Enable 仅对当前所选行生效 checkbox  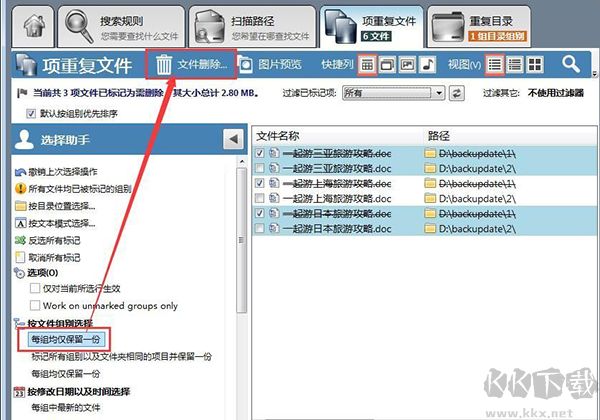click(x=35, y=288)
